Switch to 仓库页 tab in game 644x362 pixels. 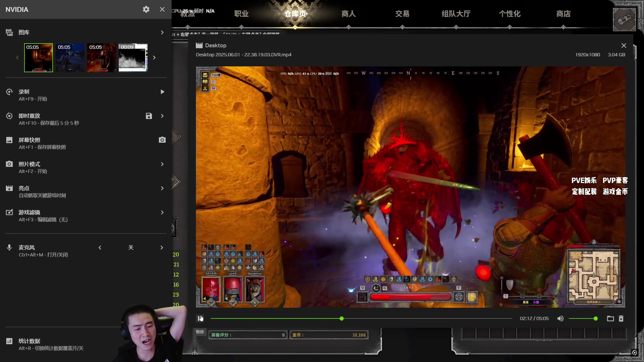[x=295, y=14]
